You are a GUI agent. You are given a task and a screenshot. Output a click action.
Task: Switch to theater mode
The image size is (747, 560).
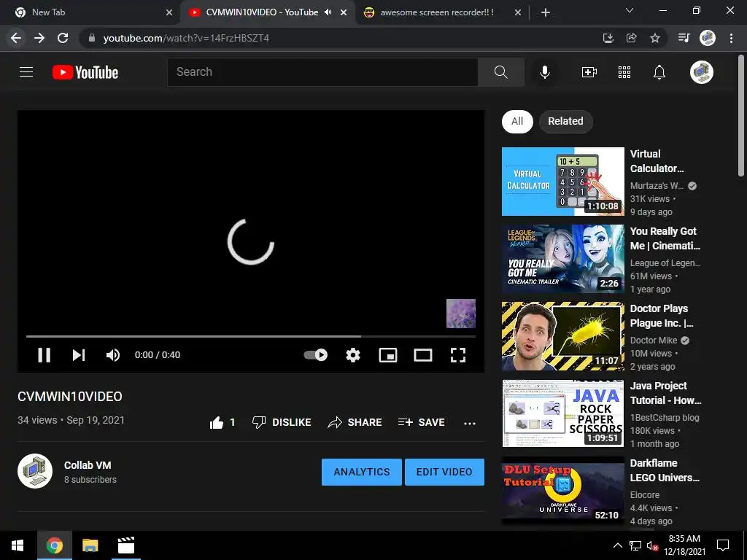[x=423, y=355]
